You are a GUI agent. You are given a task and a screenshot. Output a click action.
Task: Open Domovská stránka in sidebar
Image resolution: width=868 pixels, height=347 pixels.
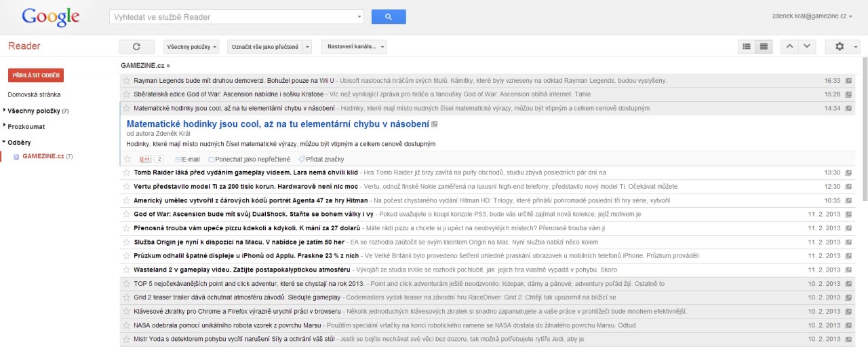click(34, 94)
